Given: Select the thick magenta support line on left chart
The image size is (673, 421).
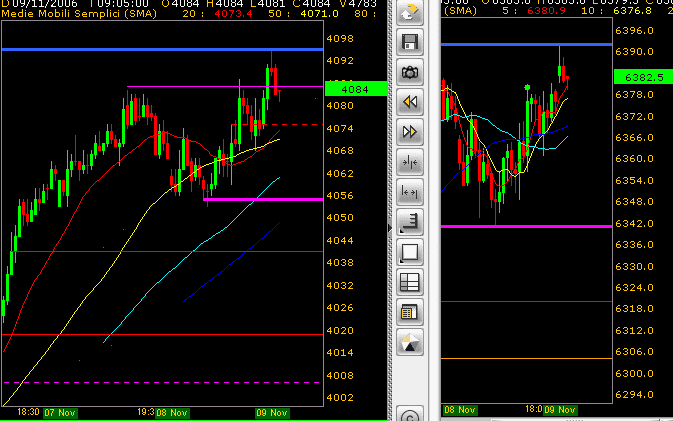Looking at the screenshot, I should tap(263, 200).
